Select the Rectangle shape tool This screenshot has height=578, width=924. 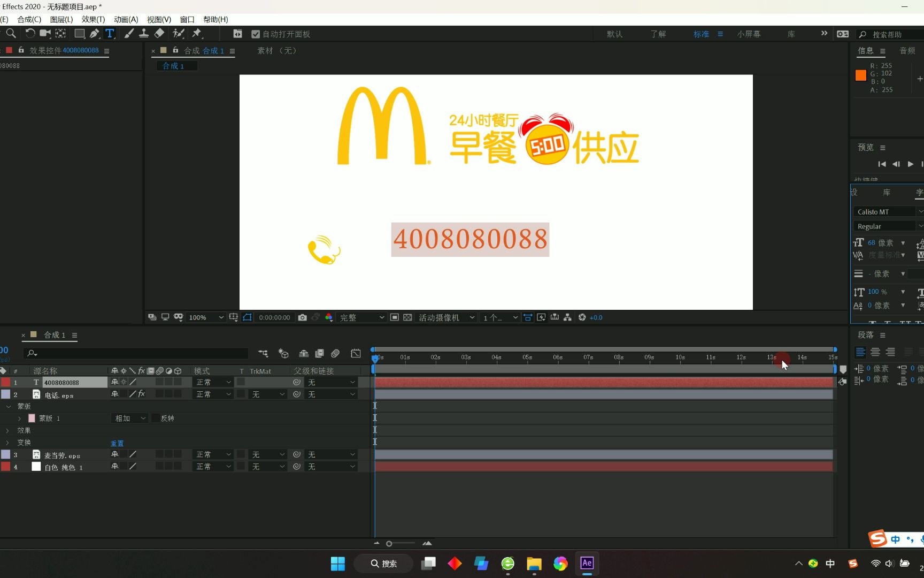point(79,33)
